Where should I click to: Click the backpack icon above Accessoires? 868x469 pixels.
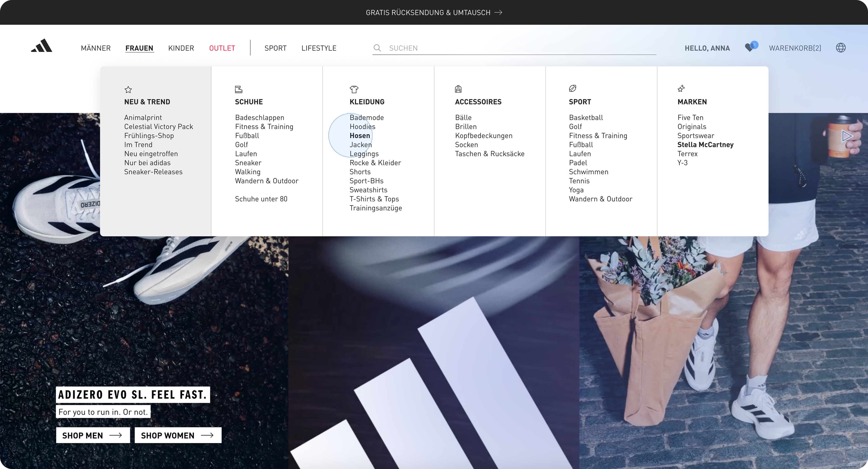point(458,89)
